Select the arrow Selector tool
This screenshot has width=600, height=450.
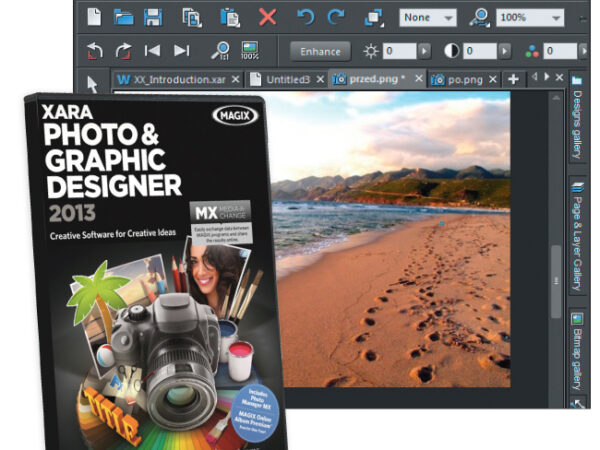tap(93, 82)
